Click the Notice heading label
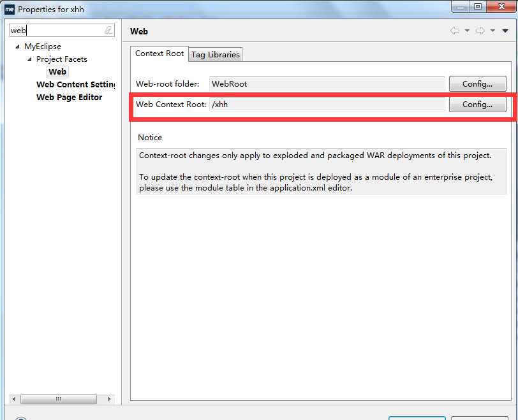 pos(150,137)
